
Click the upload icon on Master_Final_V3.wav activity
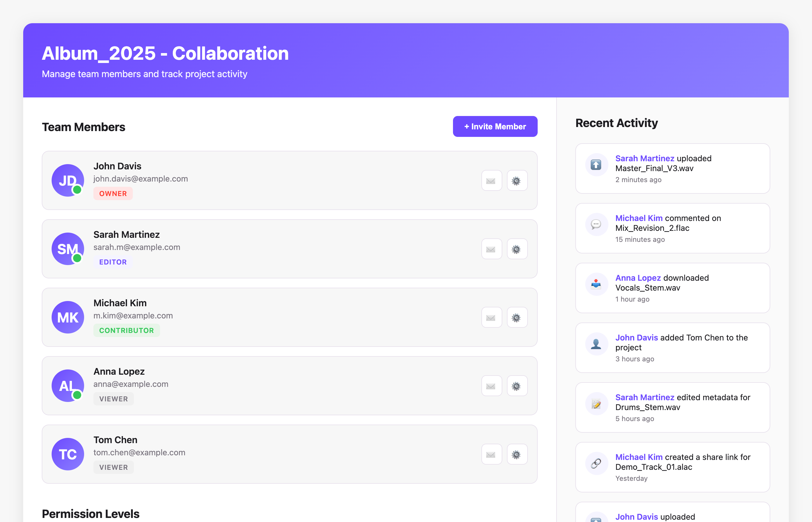tap(596, 164)
